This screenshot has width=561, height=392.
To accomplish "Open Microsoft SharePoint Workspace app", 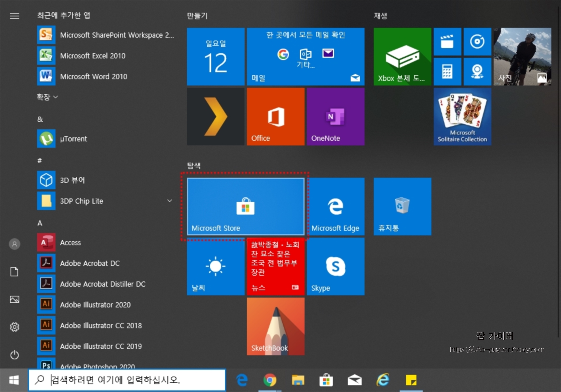I will [105, 35].
